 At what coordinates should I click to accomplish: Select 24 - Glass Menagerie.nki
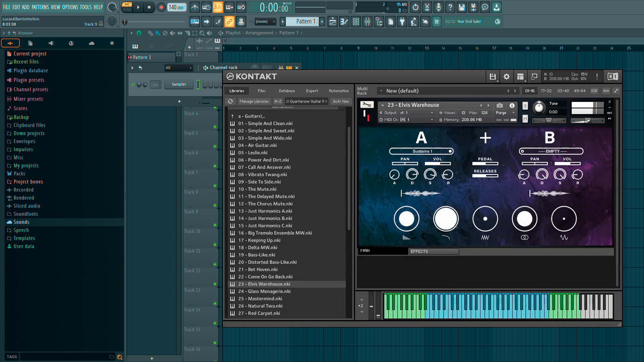287,291
